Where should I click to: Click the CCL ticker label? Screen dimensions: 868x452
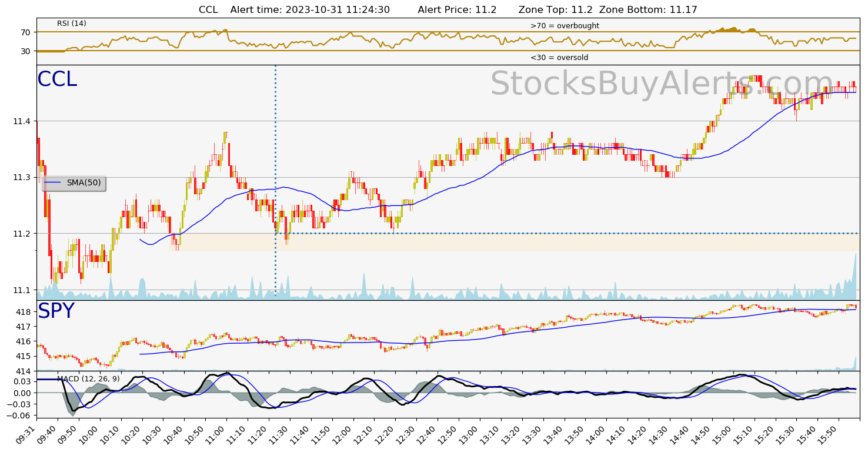(x=57, y=79)
